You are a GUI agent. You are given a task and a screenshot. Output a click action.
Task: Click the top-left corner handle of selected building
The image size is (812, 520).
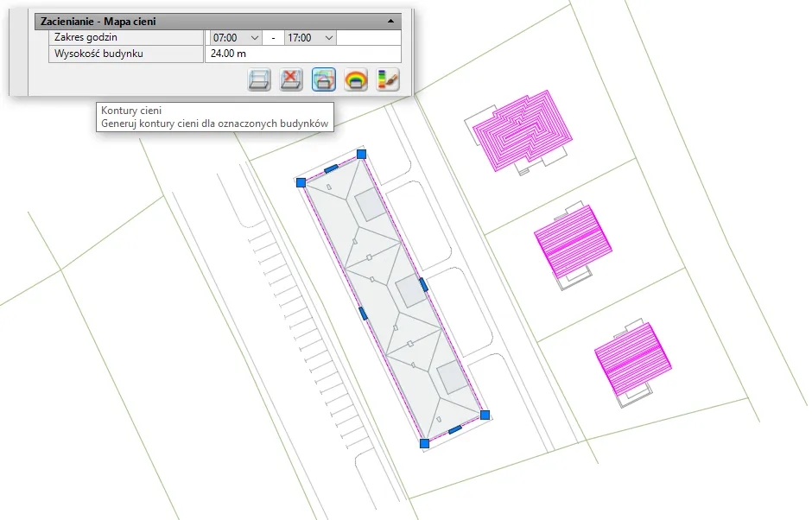301,182
